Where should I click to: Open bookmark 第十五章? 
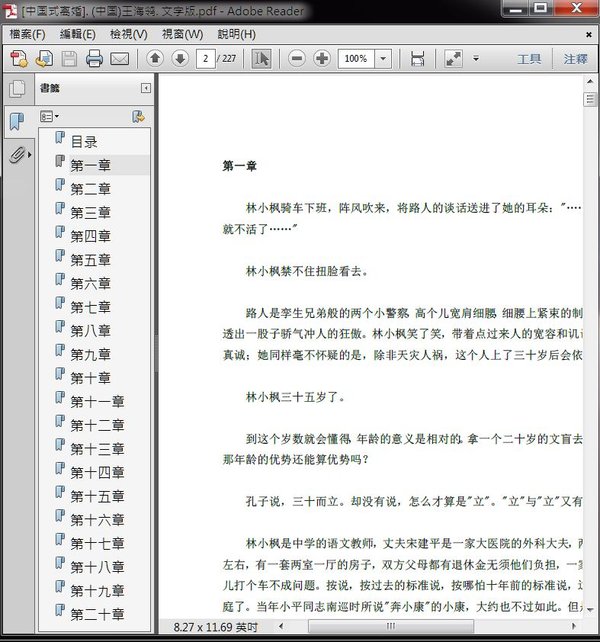97,496
